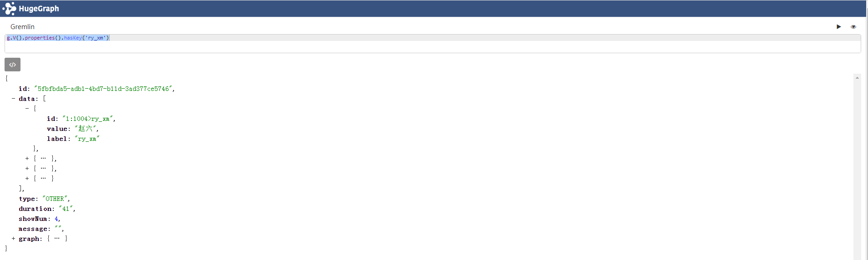Viewport: 868px width, 260px height.
Task: Collapse the data array
Action: point(13,99)
